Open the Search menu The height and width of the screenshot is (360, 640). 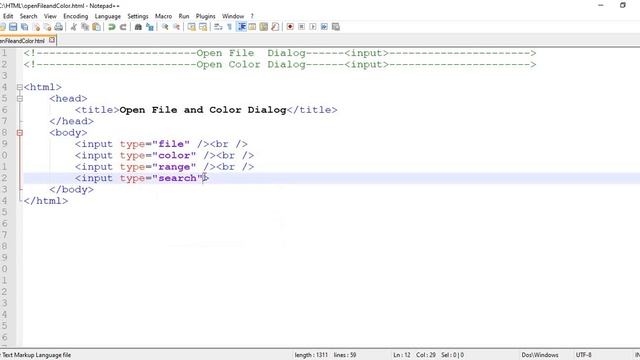(x=29, y=16)
